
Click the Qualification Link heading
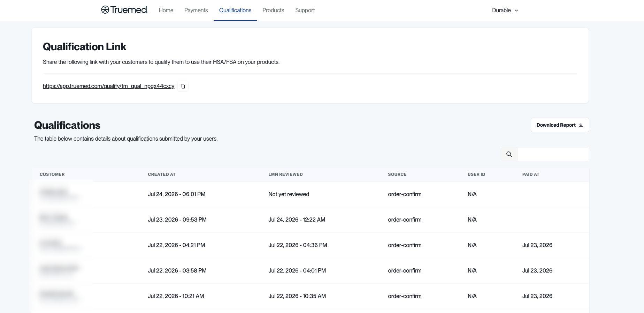[84, 47]
